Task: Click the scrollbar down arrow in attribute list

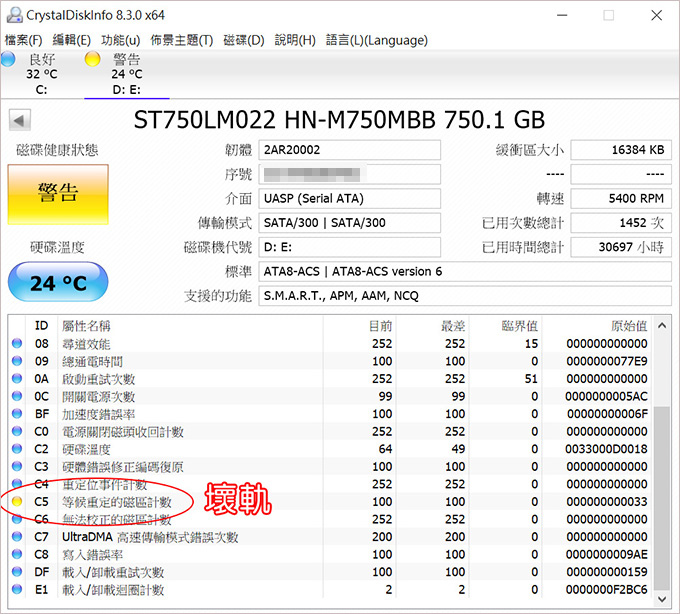Action: pos(662,599)
